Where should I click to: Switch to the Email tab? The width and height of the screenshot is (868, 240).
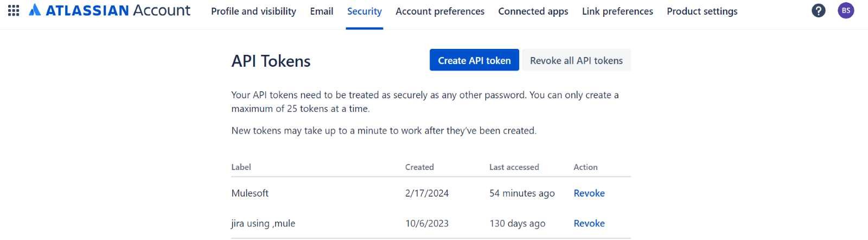point(322,11)
